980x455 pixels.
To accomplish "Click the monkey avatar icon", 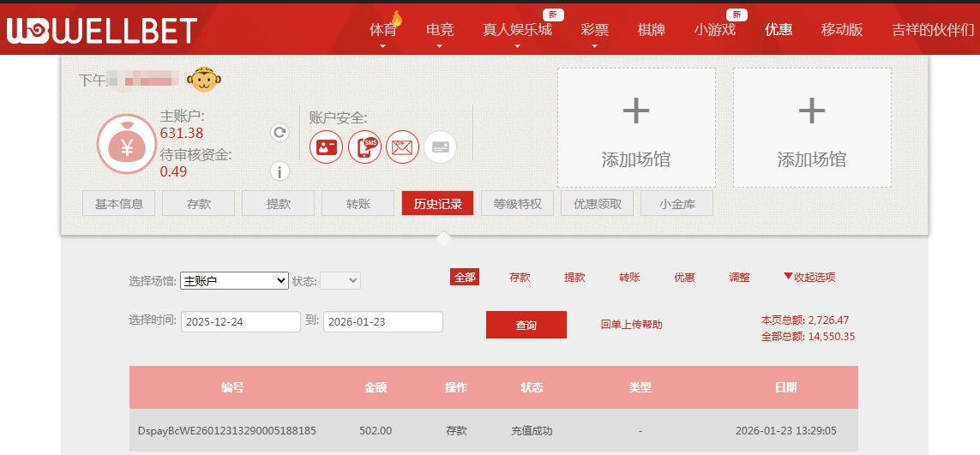I will (206, 80).
